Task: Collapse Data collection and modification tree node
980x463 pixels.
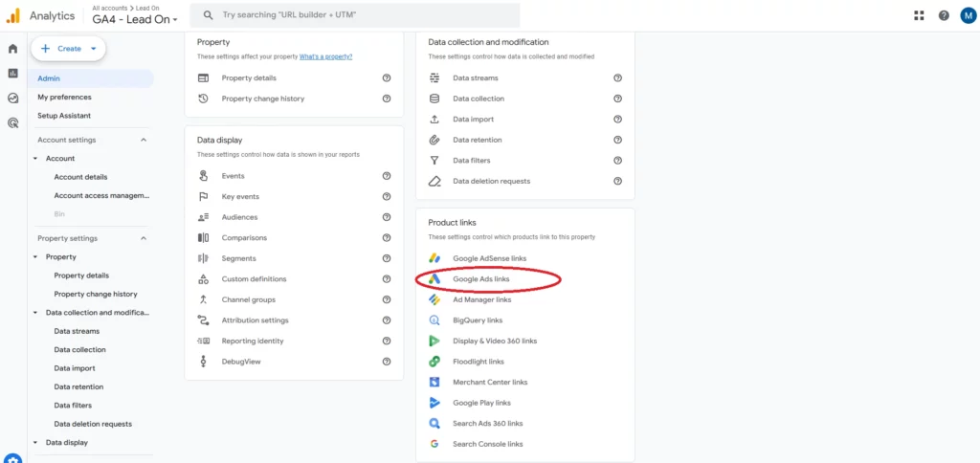Action: 35,313
